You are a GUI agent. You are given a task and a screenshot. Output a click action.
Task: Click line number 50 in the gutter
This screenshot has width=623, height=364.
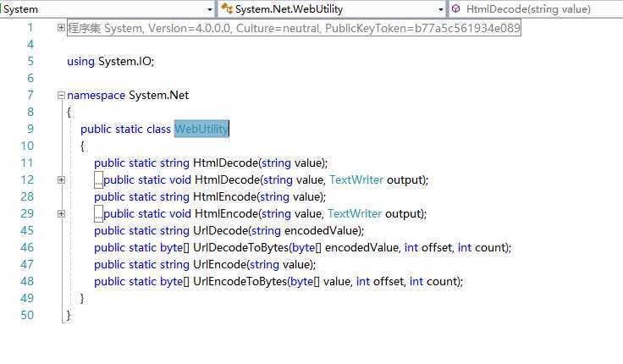click(x=27, y=315)
